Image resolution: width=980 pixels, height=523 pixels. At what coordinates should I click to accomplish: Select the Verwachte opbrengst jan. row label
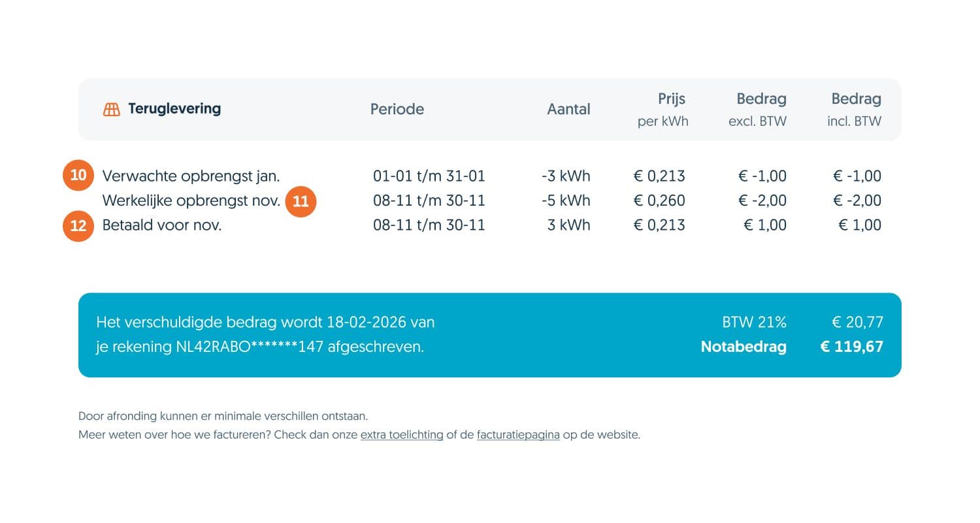(191, 176)
